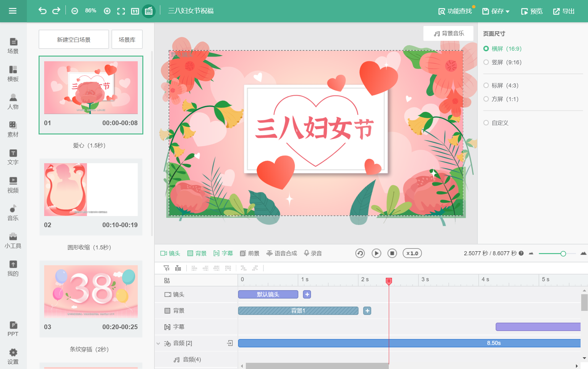The width and height of the screenshot is (588, 369).
Task: Click the replay from start button
Action: pos(360,253)
